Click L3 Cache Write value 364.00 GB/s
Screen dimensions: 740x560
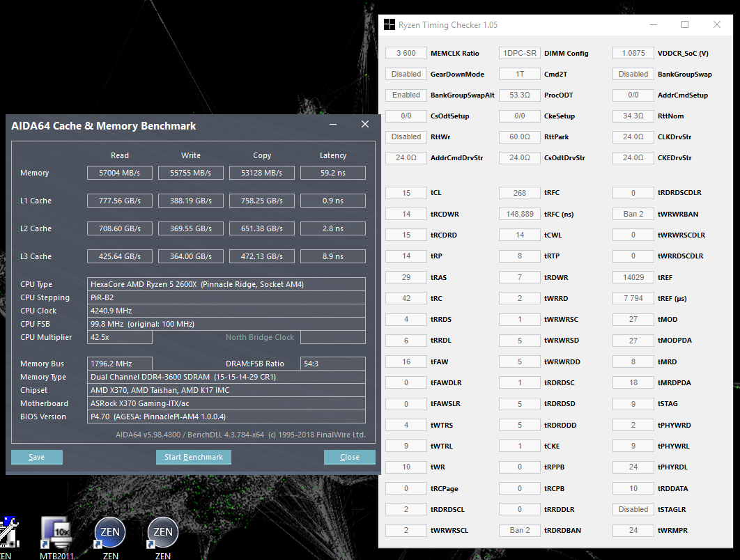pyautogui.click(x=191, y=256)
